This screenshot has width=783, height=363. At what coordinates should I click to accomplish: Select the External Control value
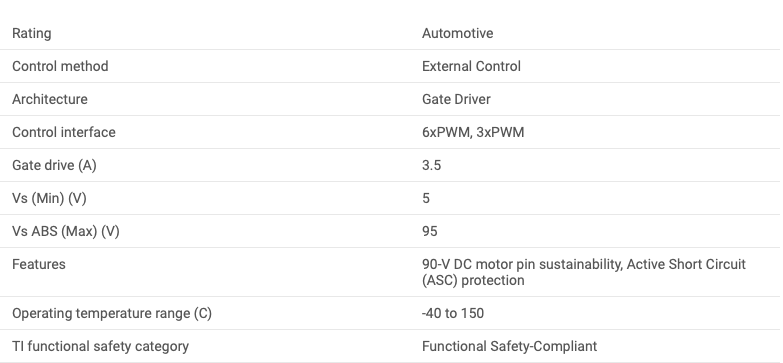(471, 66)
